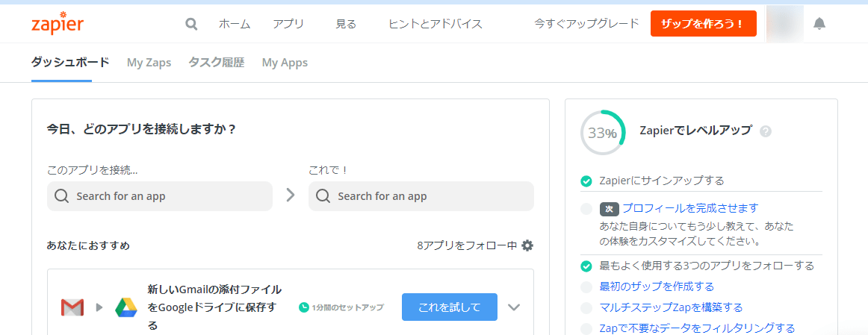This screenshot has height=335, width=868.
Task: Open the アプリ menu item
Action: [288, 24]
